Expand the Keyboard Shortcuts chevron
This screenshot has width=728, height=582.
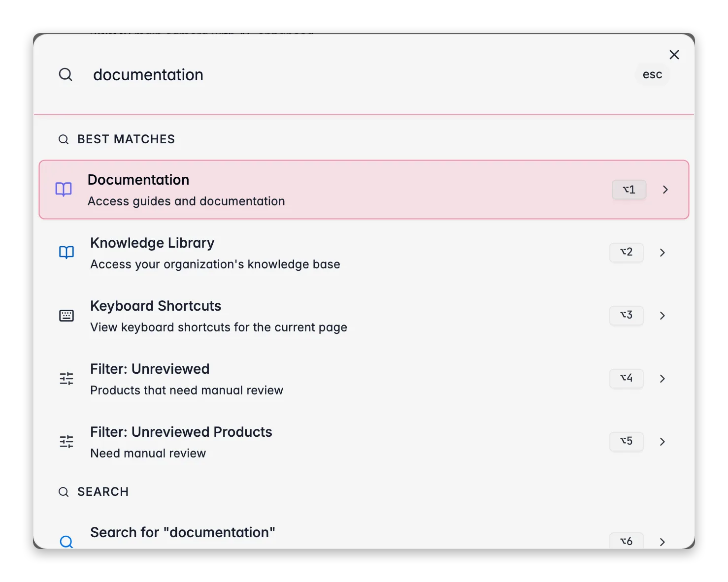tap(662, 316)
